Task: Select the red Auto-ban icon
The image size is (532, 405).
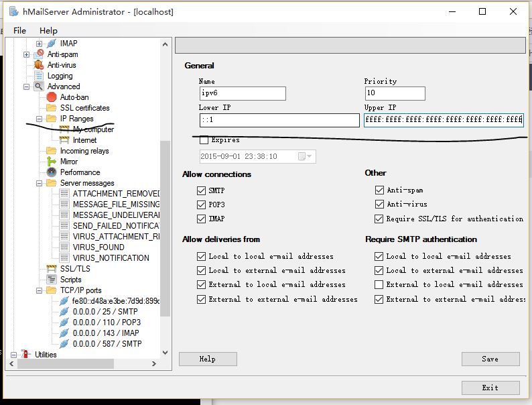Action: coord(52,97)
